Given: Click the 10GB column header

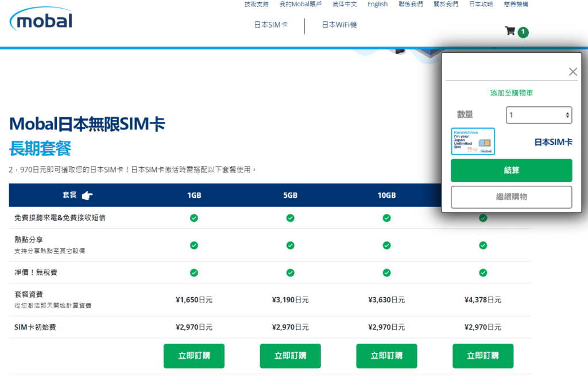Looking at the screenshot, I should tap(386, 195).
